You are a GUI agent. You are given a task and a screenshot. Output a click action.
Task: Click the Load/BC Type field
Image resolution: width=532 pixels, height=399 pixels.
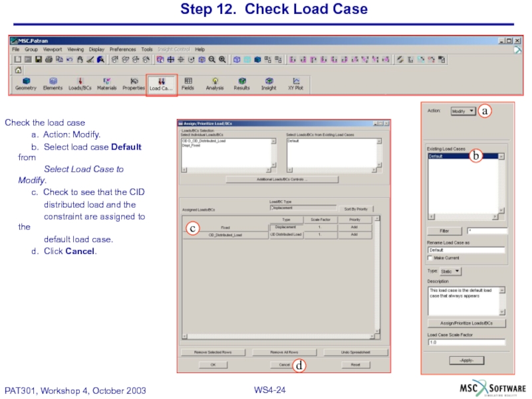tap(303, 208)
